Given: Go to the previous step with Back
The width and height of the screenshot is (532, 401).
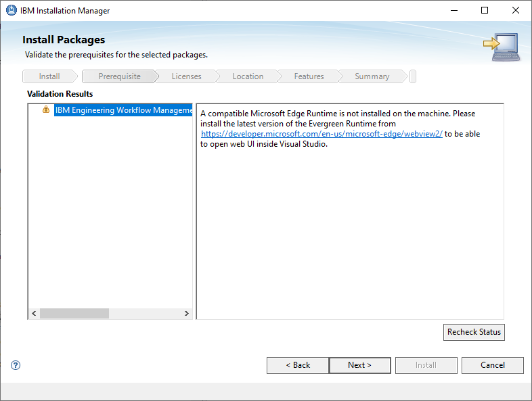Looking at the screenshot, I should 297,365.
